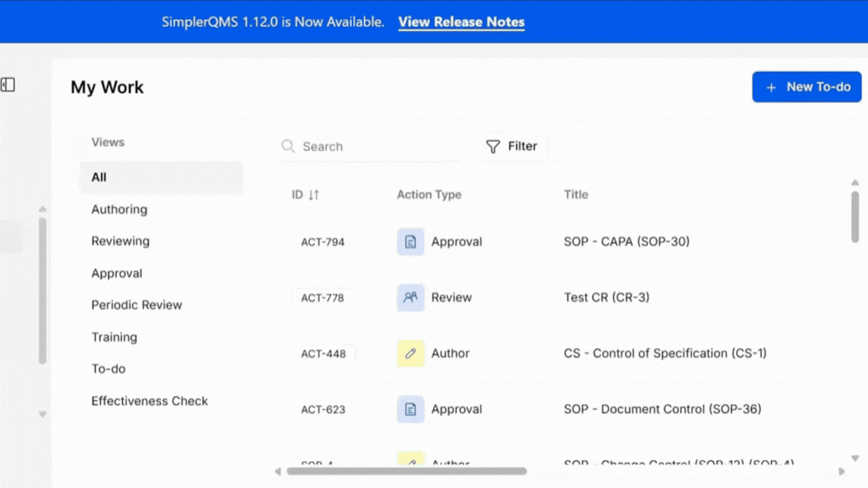Click the Approval document icon for ACT-623
The height and width of the screenshot is (488, 868).
[410, 409]
